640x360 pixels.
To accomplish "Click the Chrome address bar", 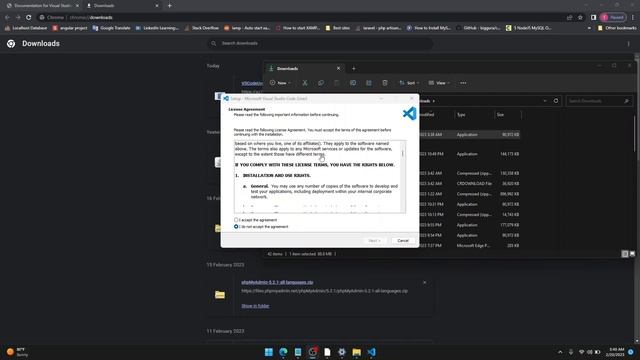I will (x=302, y=18).
